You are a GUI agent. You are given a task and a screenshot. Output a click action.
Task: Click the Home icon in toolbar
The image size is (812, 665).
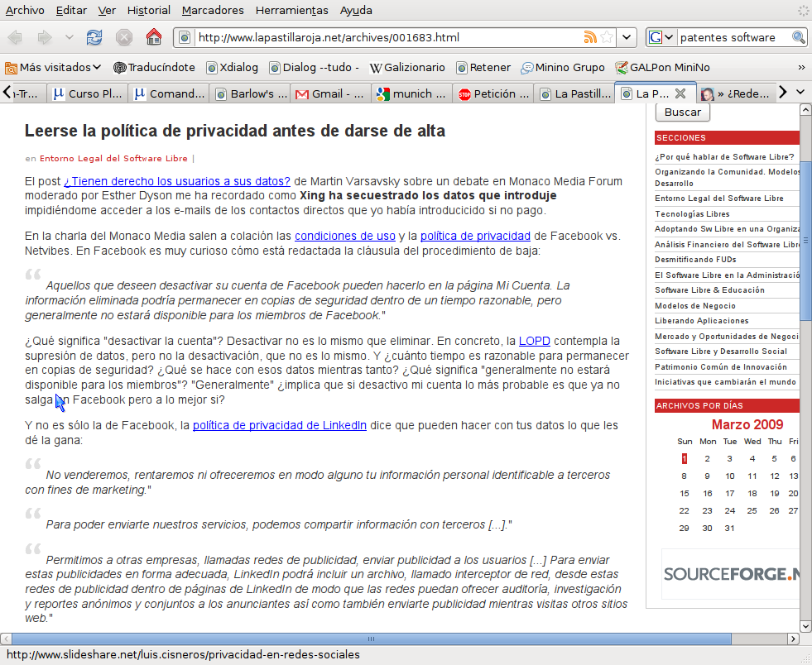pos(154,37)
